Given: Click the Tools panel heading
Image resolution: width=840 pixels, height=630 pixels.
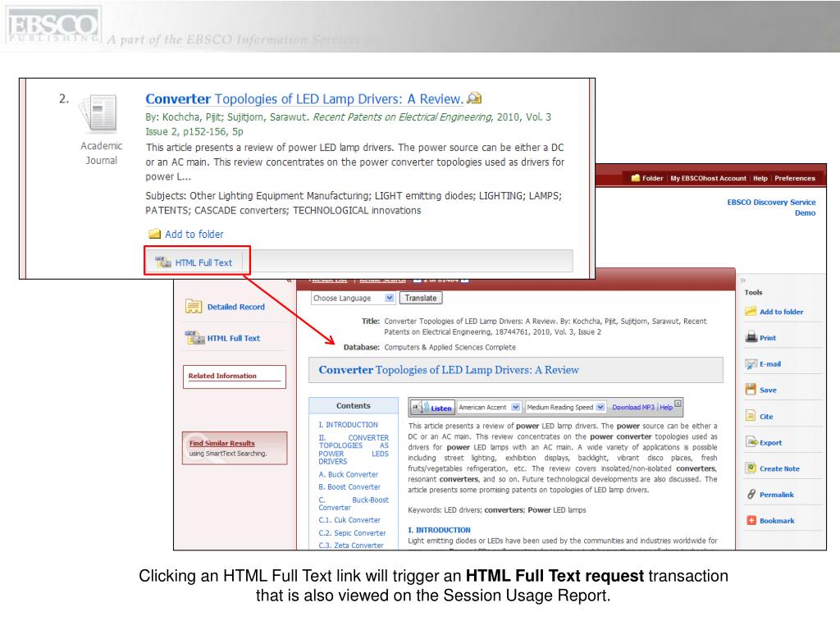Looking at the screenshot, I should pos(753,293).
